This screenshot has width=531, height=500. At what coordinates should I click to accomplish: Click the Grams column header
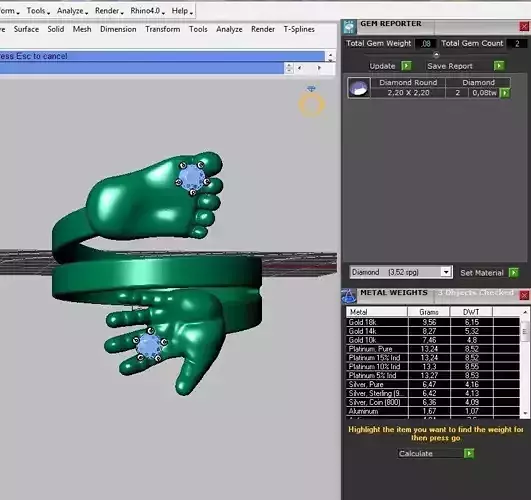pos(429,312)
